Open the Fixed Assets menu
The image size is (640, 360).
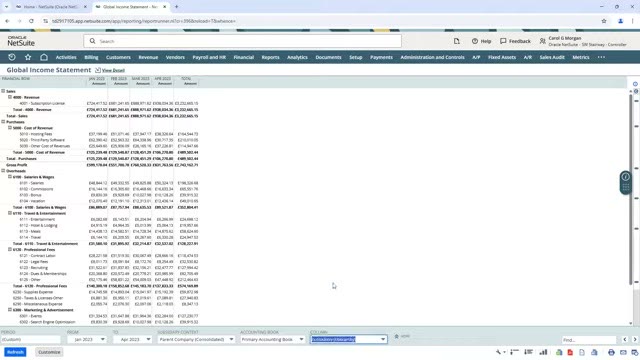(x=502, y=58)
